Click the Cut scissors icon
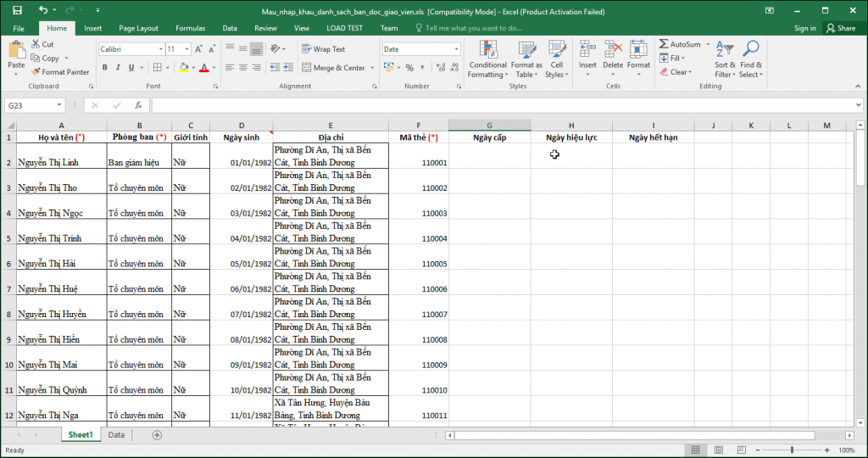 pos(36,44)
